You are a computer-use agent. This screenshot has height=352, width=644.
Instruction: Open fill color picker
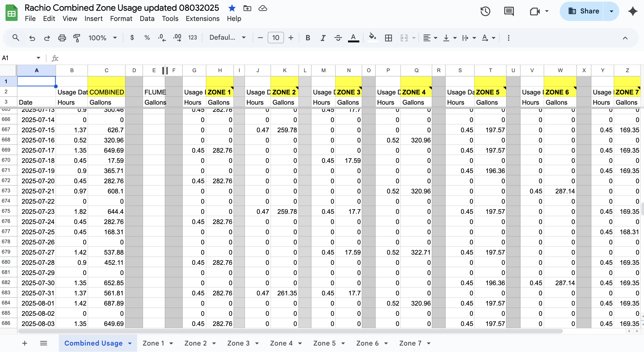click(x=372, y=38)
